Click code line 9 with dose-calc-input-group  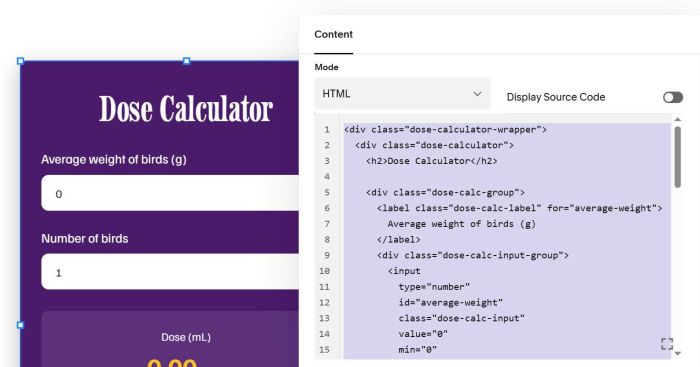pyautogui.click(x=473, y=255)
